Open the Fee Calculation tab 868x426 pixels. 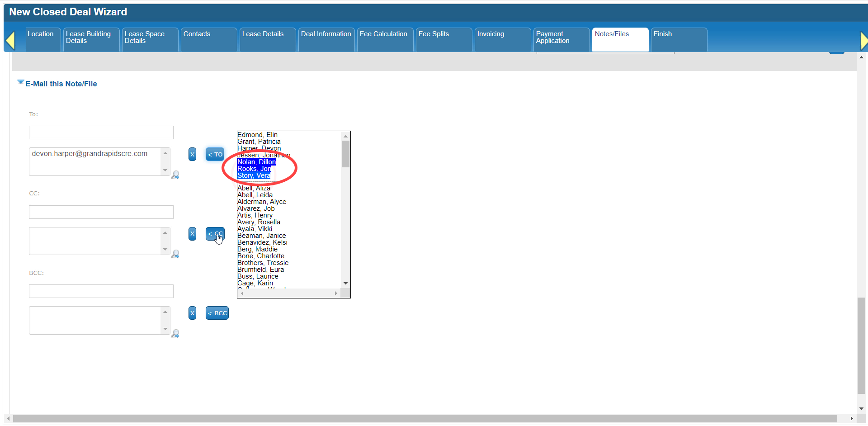[x=383, y=34]
